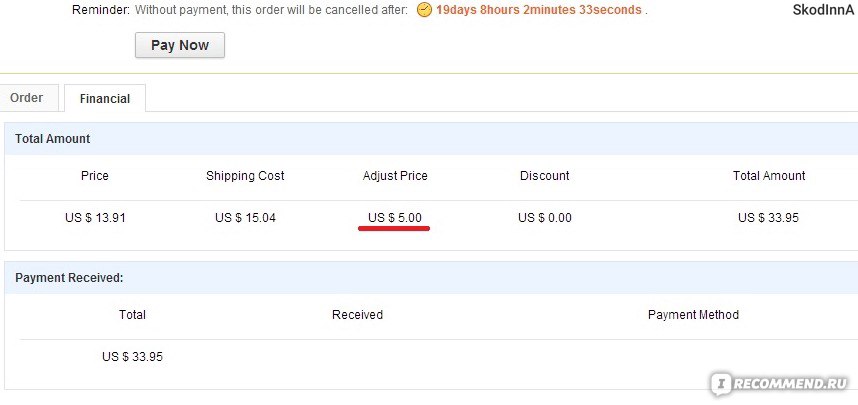
Task: Click the US $ 0.00 discount value
Action: (544, 218)
